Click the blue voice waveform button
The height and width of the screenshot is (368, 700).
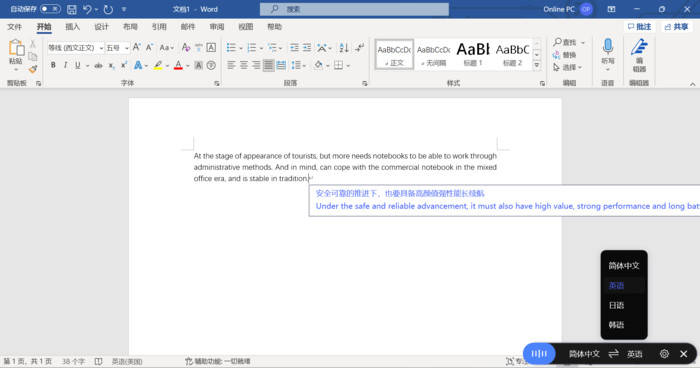tap(539, 354)
